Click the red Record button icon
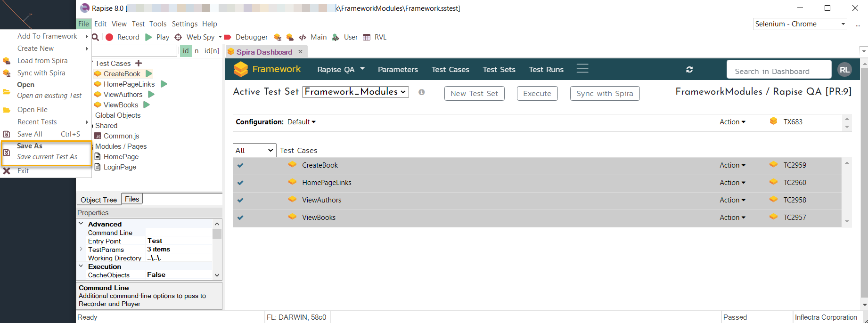This screenshot has width=868, height=323. 109,37
